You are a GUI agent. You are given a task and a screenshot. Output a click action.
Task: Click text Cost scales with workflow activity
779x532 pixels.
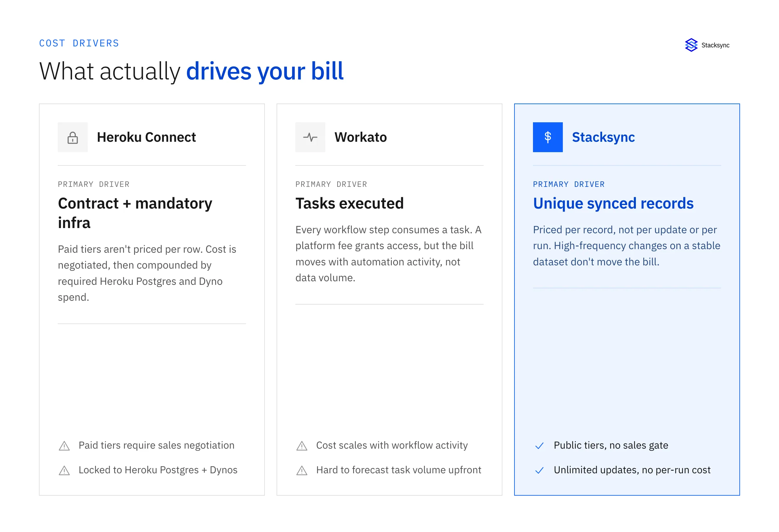click(x=392, y=446)
